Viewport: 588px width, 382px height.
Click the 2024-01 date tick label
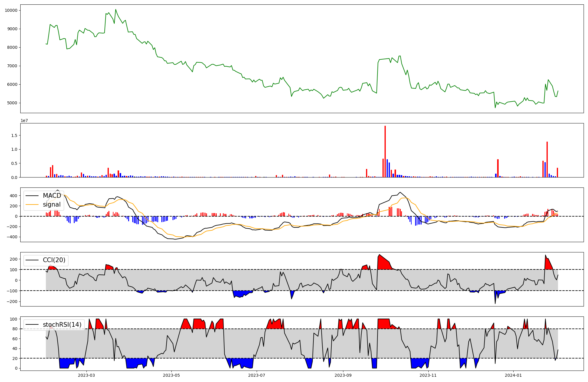[513, 375]
